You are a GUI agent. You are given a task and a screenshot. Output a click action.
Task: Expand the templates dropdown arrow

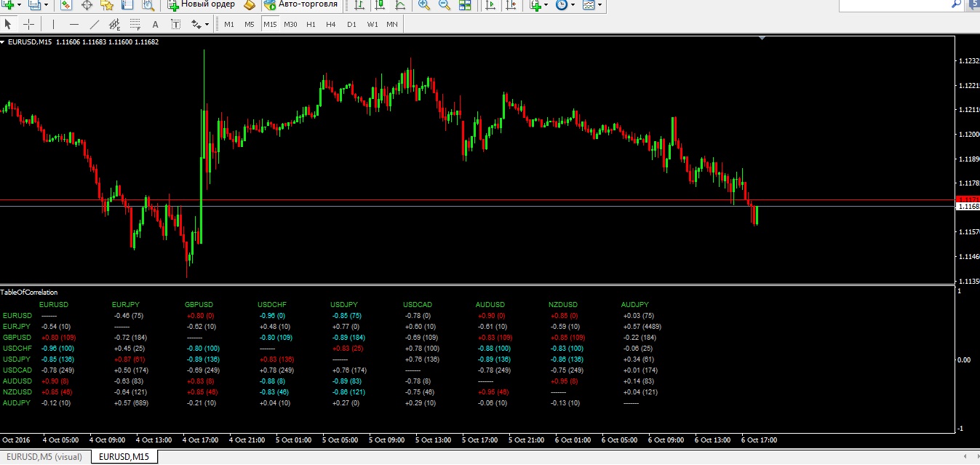(599, 5)
